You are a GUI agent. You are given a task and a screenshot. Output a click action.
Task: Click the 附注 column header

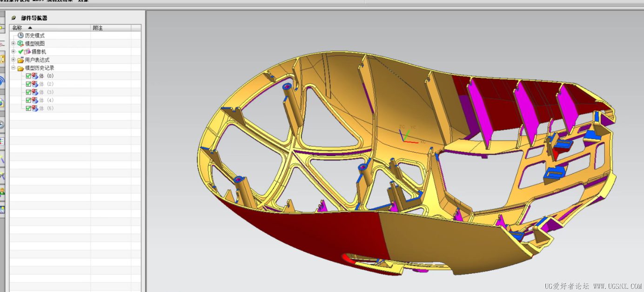111,28
